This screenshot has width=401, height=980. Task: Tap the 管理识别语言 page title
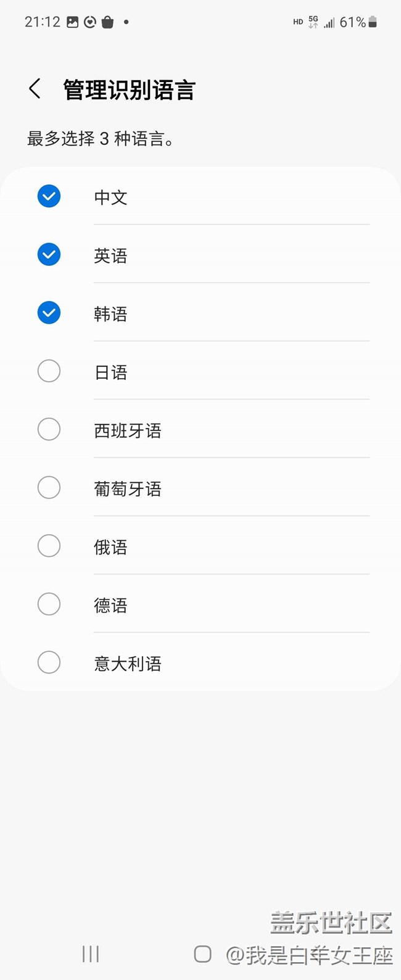[129, 90]
